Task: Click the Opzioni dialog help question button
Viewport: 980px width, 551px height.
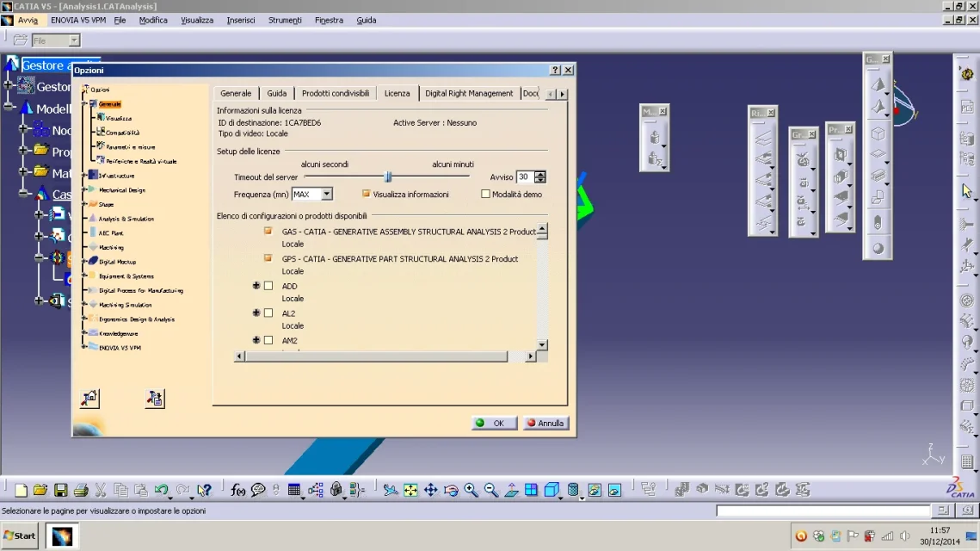Action: [x=556, y=70]
